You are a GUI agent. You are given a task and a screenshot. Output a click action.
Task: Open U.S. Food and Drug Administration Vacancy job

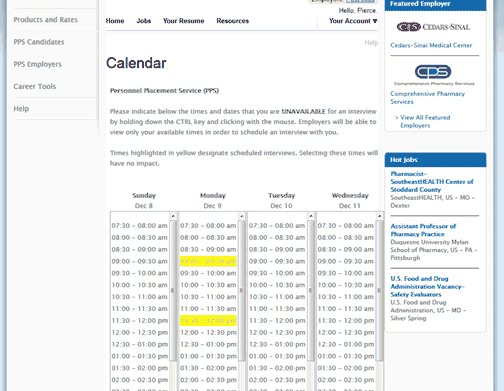[x=427, y=286]
